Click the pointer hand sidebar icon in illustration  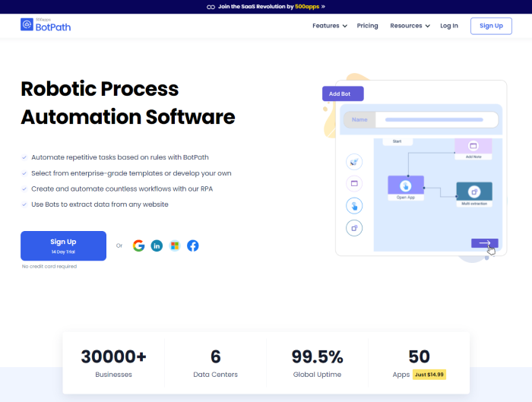[x=354, y=205]
